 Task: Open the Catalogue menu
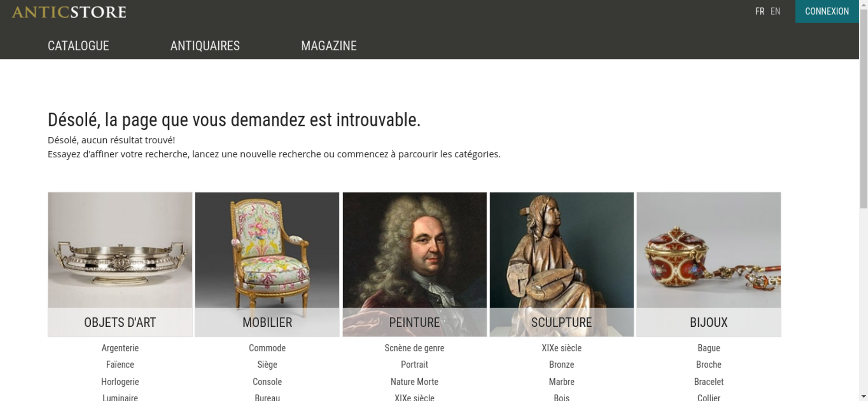click(x=78, y=46)
